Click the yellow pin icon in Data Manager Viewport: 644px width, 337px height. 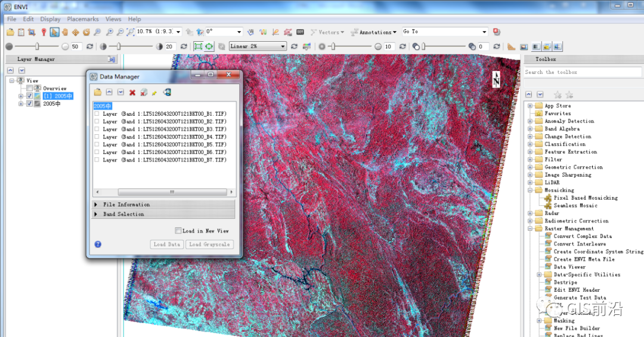(x=154, y=93)
